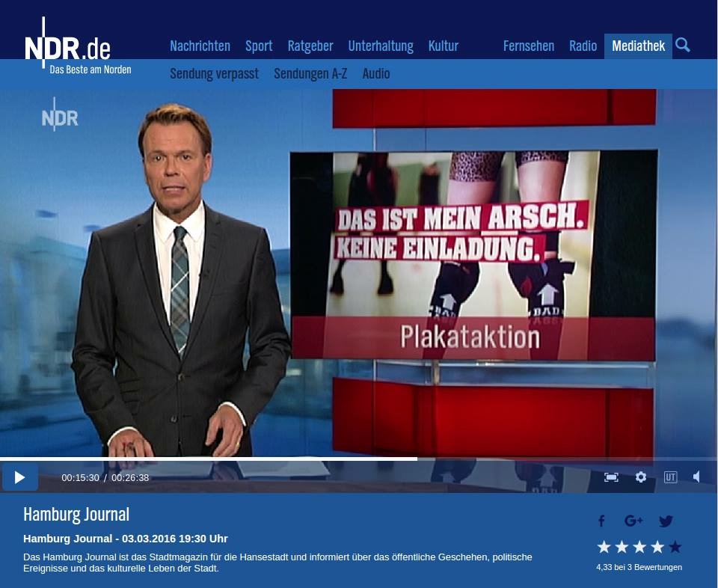Share the video on Facebook
Screen dimensions: 718x588
(x=601, y=521)
